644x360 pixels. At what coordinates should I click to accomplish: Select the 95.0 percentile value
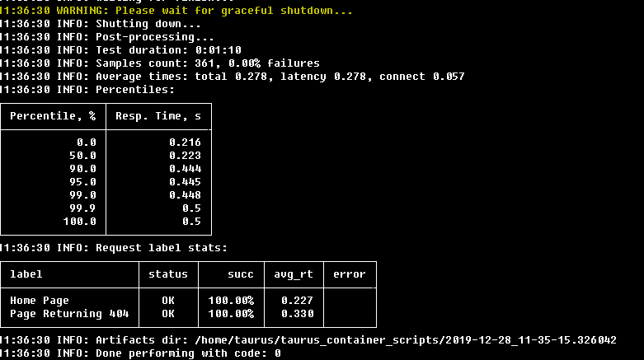click(x=83, y=182)
